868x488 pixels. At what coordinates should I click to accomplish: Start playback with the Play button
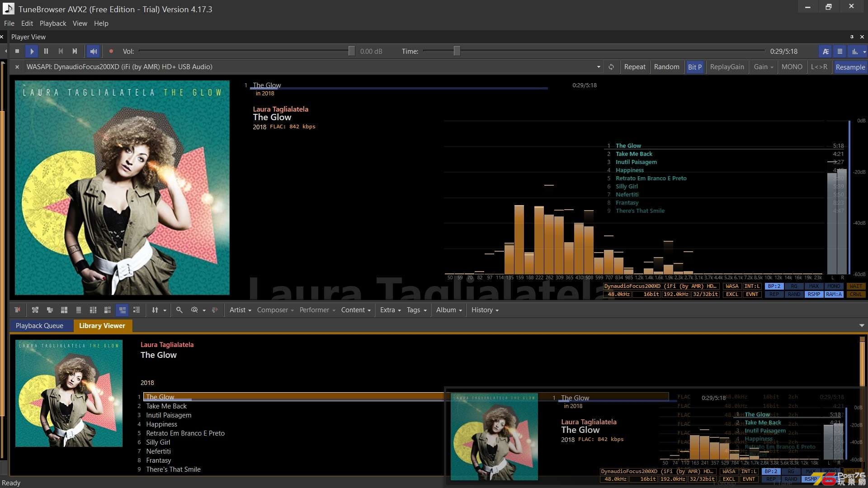(x=32, y=52)
